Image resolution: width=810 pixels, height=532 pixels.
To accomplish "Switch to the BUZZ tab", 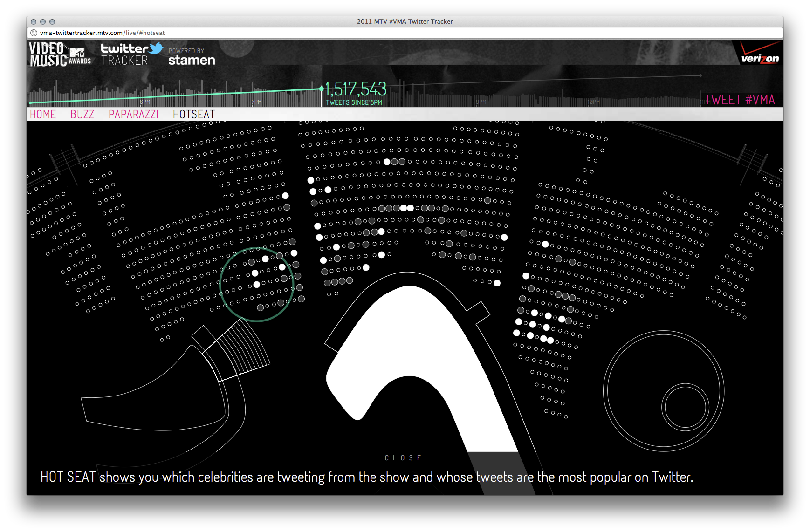I will tap(82, 115).
